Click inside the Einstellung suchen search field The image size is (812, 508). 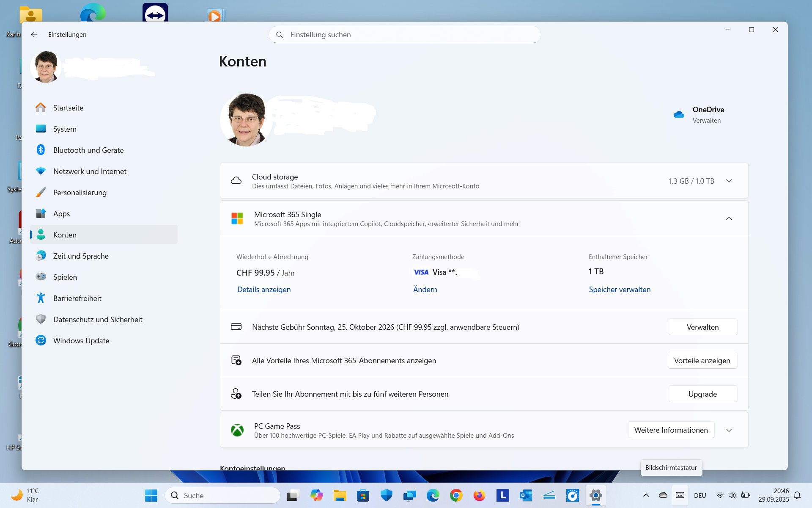(x=405, y=35)
